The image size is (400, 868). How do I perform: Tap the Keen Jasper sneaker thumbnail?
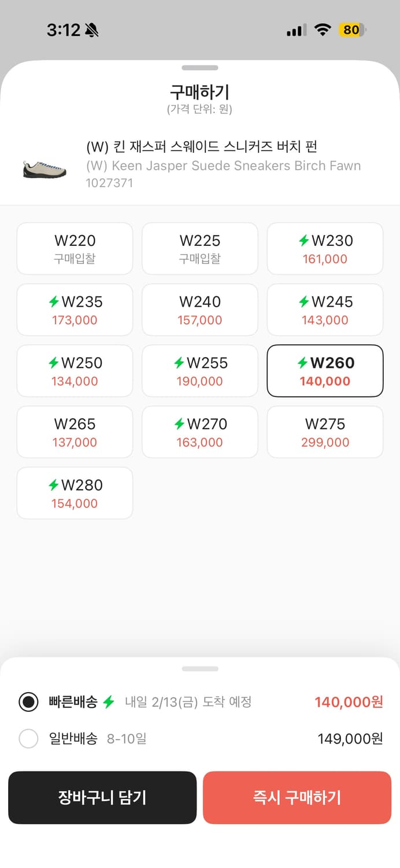[x=45, y=169]
